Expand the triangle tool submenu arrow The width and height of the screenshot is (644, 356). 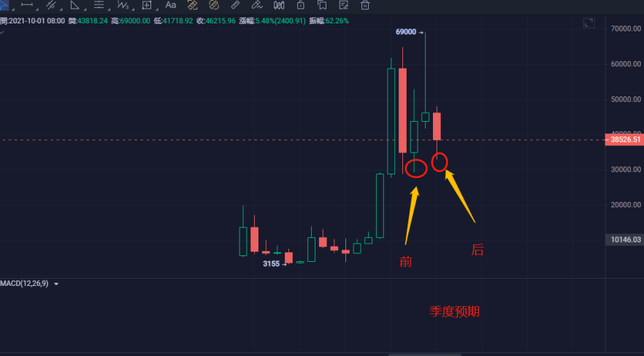pos(83,9)
